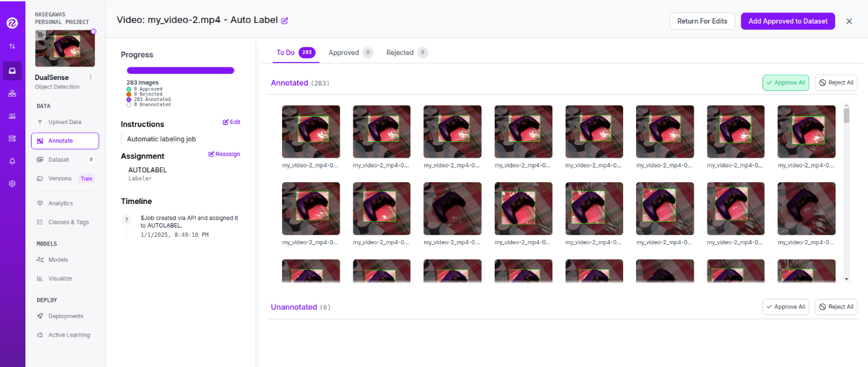Open Dataset in sidebar

click(65, 160)
